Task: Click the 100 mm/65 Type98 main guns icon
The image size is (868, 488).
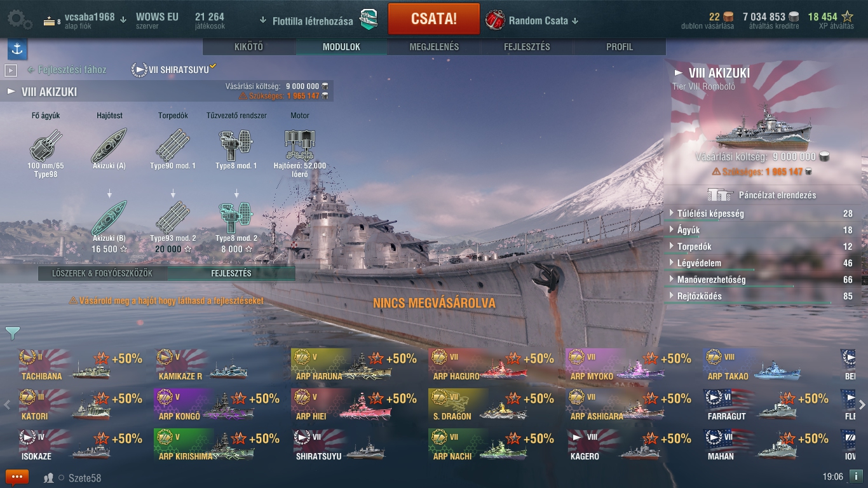Action: [46, 145]
